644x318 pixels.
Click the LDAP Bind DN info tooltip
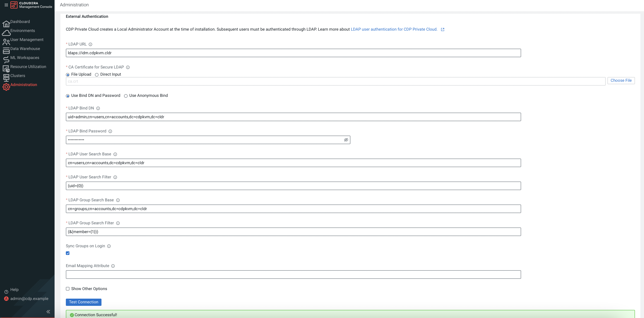coord(98,108)
